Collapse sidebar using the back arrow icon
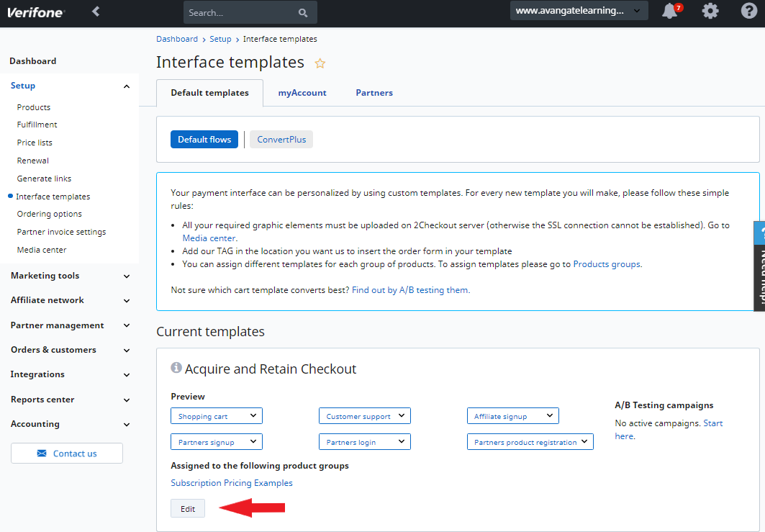Screen dimensions: 765x532 (96, 12)
